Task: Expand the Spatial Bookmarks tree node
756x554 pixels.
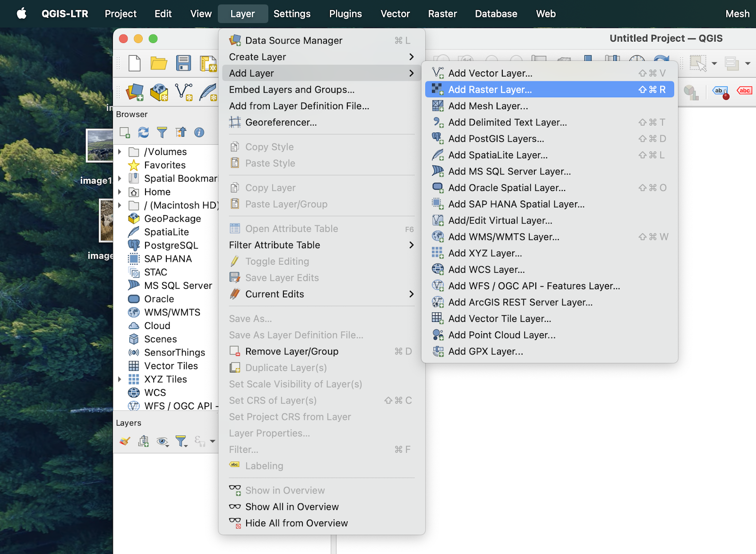Action: [x=120, y=178]
